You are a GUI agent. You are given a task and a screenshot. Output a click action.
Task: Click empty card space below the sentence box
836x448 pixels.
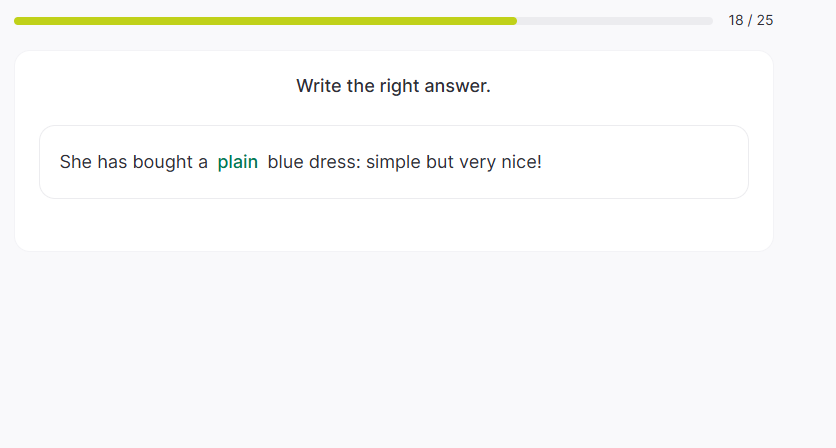coord(393,225)
